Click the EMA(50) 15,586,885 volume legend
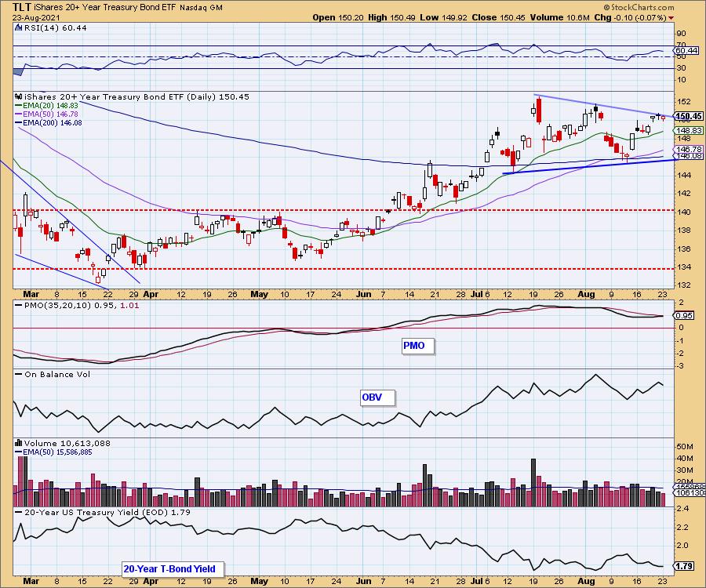Image resolution: width=706 pixels, height=588 pixels. point(53,452)
